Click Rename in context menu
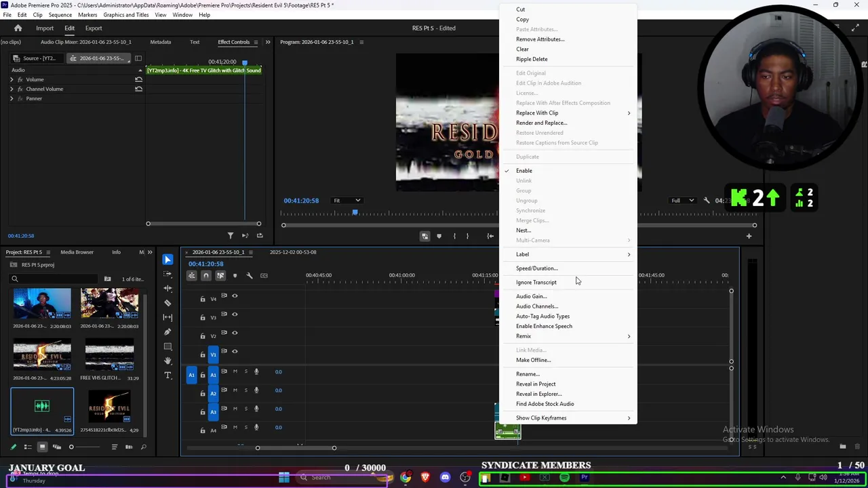 (x=528, y=374)
